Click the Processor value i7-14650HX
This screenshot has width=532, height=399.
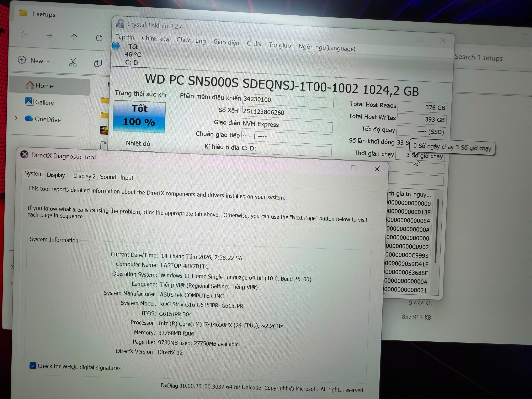(220, 325)
